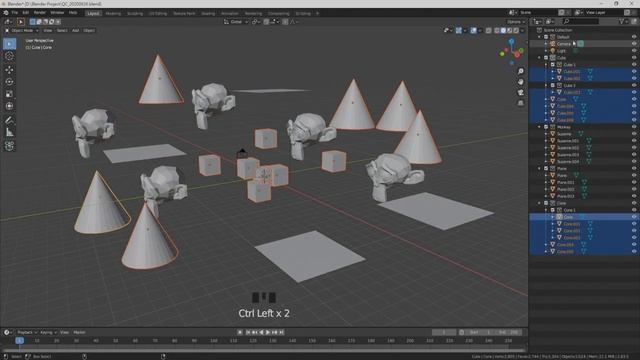The height and width of the screenshot is (360, 640).
Task: Click the tweak select arrow icon in tool header
Action: point(20,22)
